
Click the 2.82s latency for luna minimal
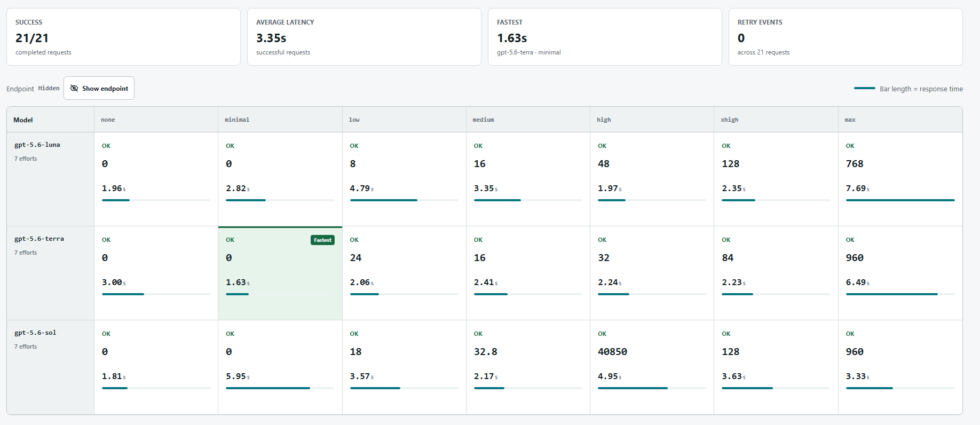[238, 188]
